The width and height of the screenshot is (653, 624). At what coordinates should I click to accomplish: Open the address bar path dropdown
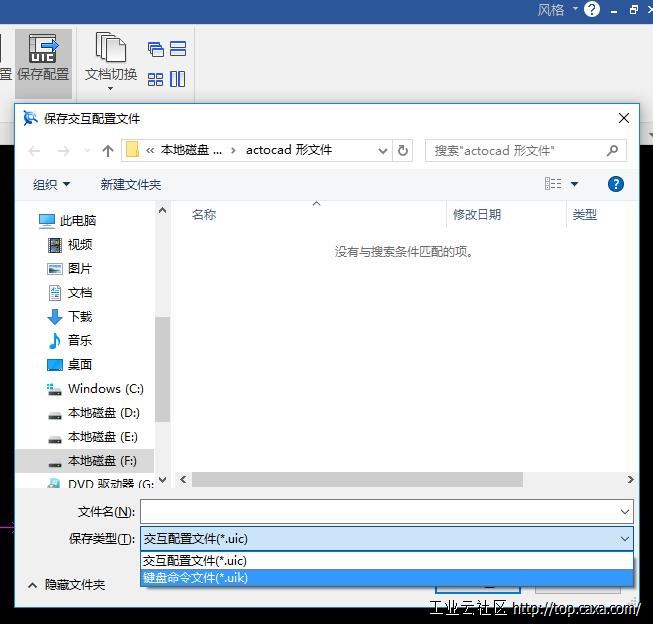pyautogui.click(x=383, y=151)
